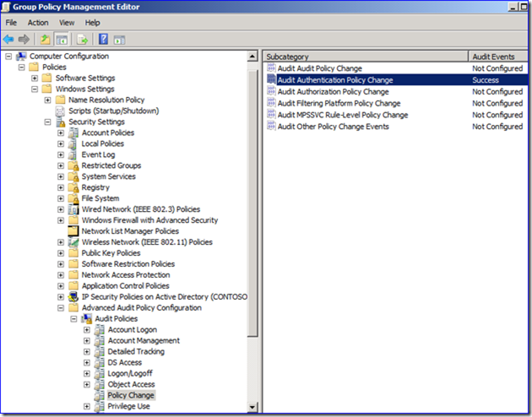Screen dimensions: 532x417
Task: Expand the Software Settings node
Action: pos(35,79)
